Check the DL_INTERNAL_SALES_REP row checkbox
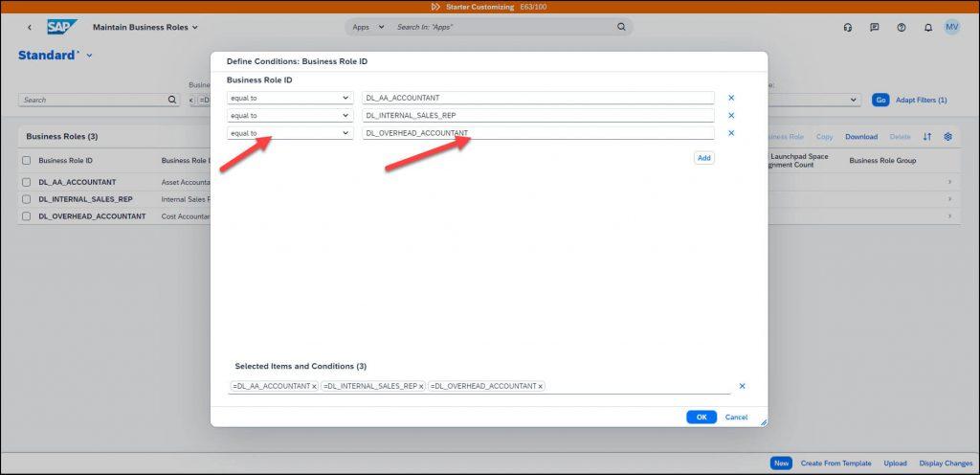980x475 pixels. click(x=26, y=199)
